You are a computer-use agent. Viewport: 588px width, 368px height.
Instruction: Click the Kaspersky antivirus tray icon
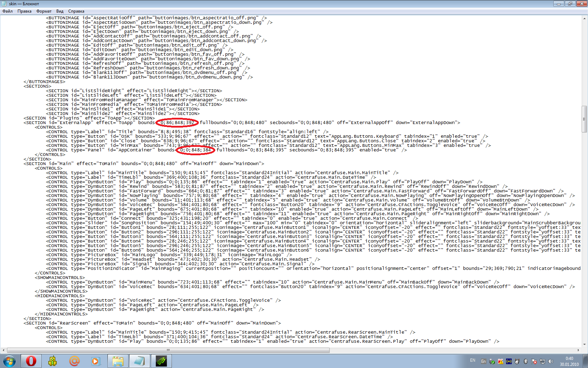click(x=500, y=361)
